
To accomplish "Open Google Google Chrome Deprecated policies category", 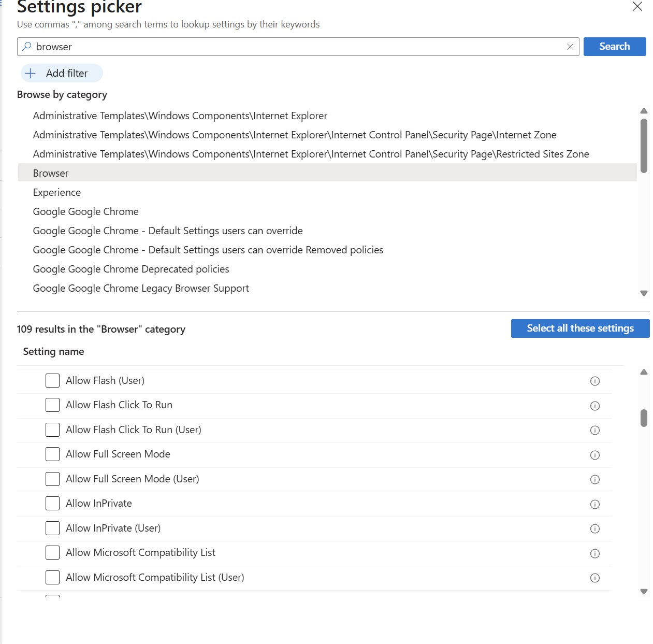I will point(131,269).
